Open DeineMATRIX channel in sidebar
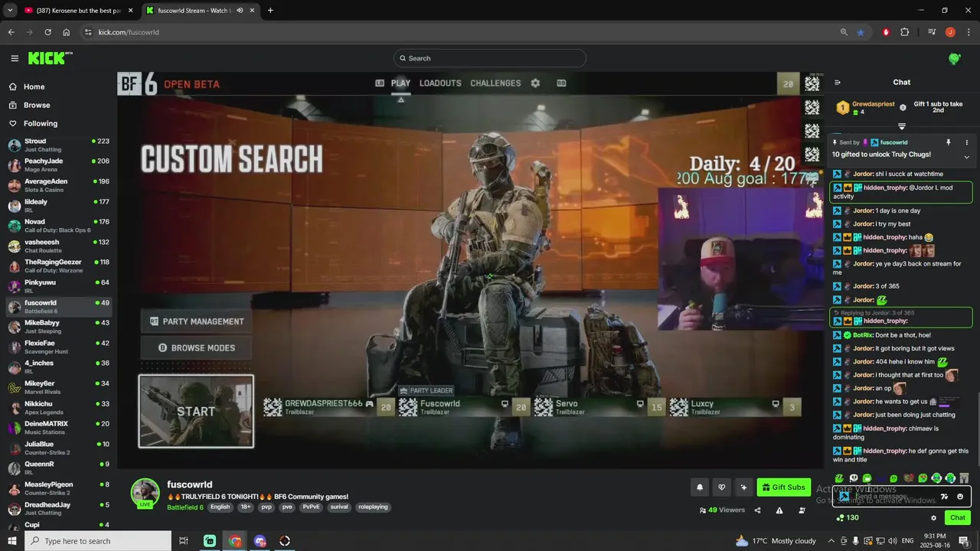The image size is (980, 551). [x=59, y=428]
